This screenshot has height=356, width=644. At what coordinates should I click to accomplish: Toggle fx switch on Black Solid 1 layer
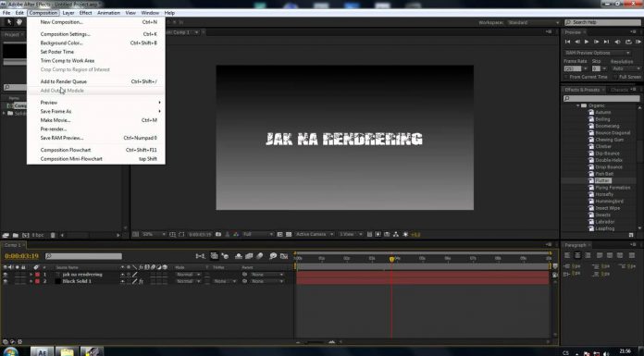tap(141, 281)
